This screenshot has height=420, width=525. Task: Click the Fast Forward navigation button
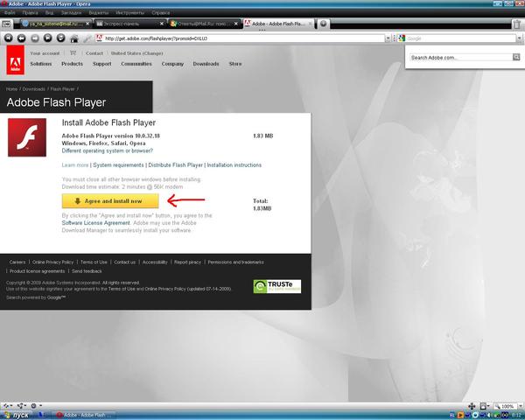pyautogui.click(x=48, y=38)
